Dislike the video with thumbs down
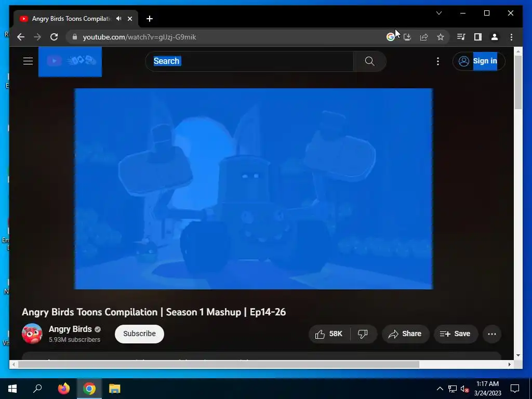Image resolution: width=532 pixels, height=399 pixels. click(363, 334)
